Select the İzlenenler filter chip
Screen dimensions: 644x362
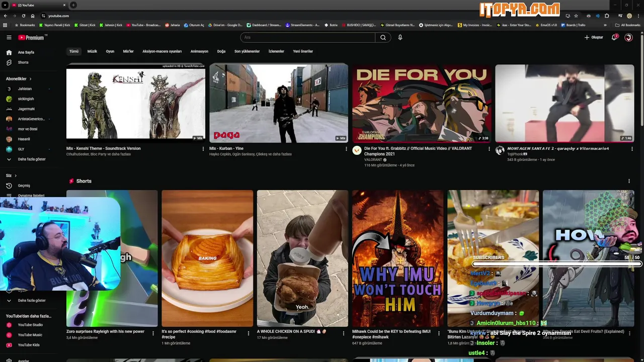pyautogui.click(x=276, y=51)
